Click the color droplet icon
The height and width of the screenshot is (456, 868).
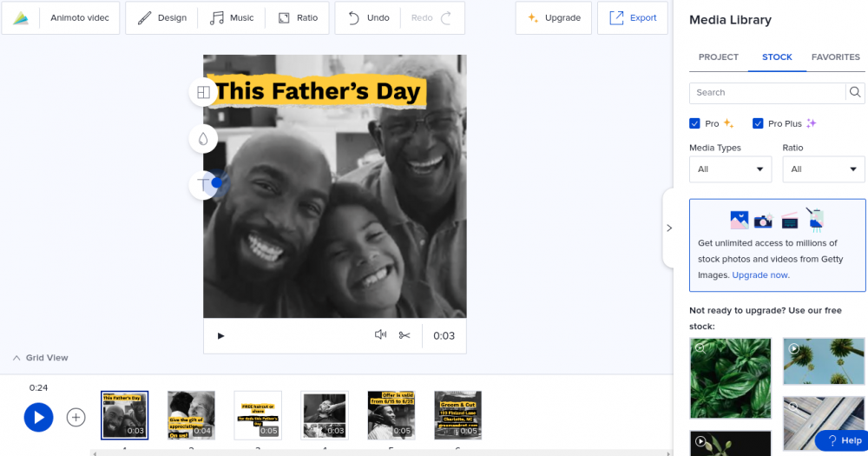tap(203, 138)
